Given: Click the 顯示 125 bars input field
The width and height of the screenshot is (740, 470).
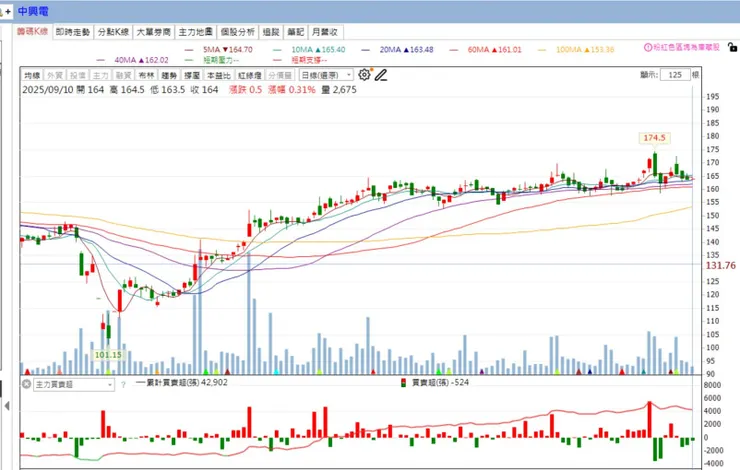Looking at the screenshot, I should click(675, 75).
